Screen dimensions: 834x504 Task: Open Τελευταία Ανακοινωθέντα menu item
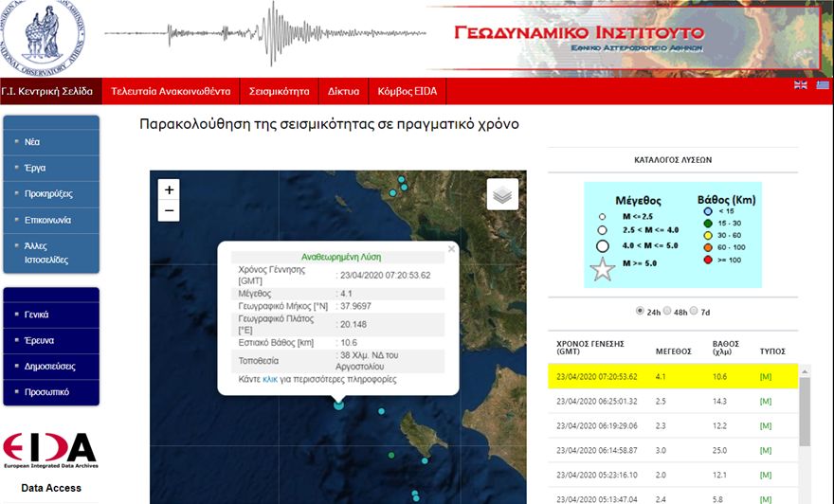(171, 92)
